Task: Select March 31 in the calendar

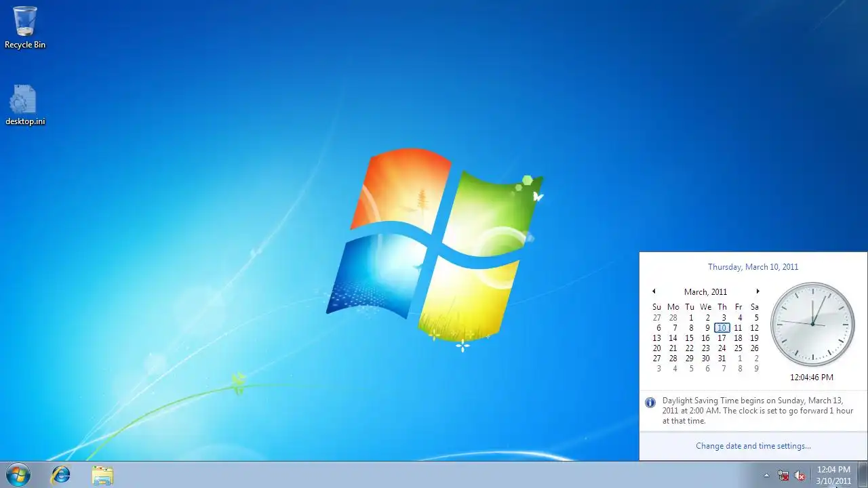Action: click(x=722, y=359)
